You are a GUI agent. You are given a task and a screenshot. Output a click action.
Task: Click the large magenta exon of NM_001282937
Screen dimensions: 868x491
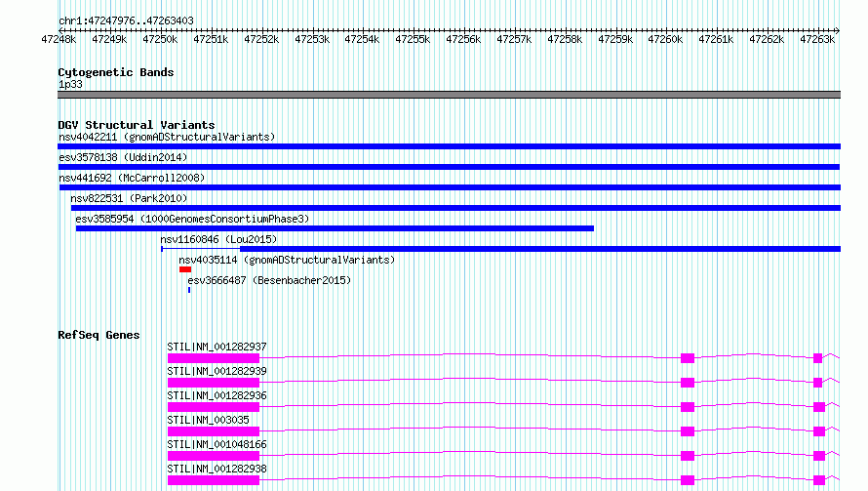(214, 358)
